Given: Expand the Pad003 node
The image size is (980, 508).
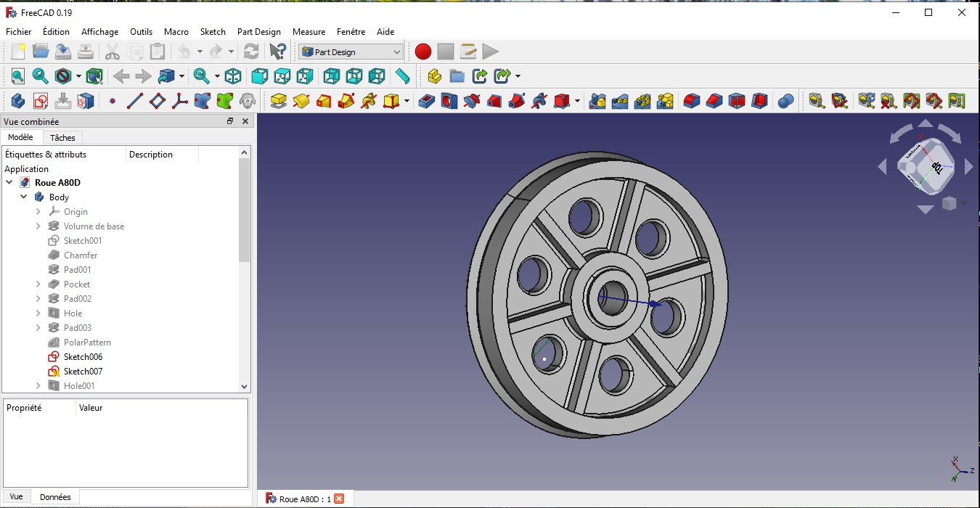Looking at the screenshot, I should (38, 328).
